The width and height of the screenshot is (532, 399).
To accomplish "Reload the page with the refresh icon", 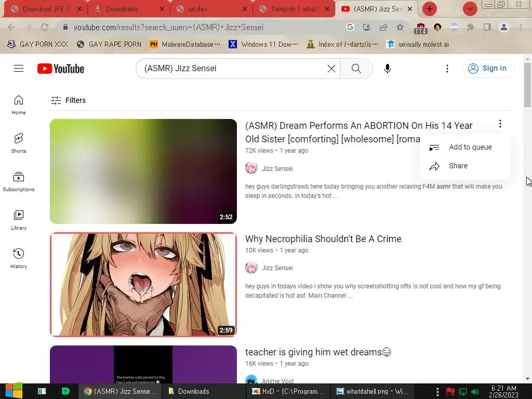I will click(45, 27).
